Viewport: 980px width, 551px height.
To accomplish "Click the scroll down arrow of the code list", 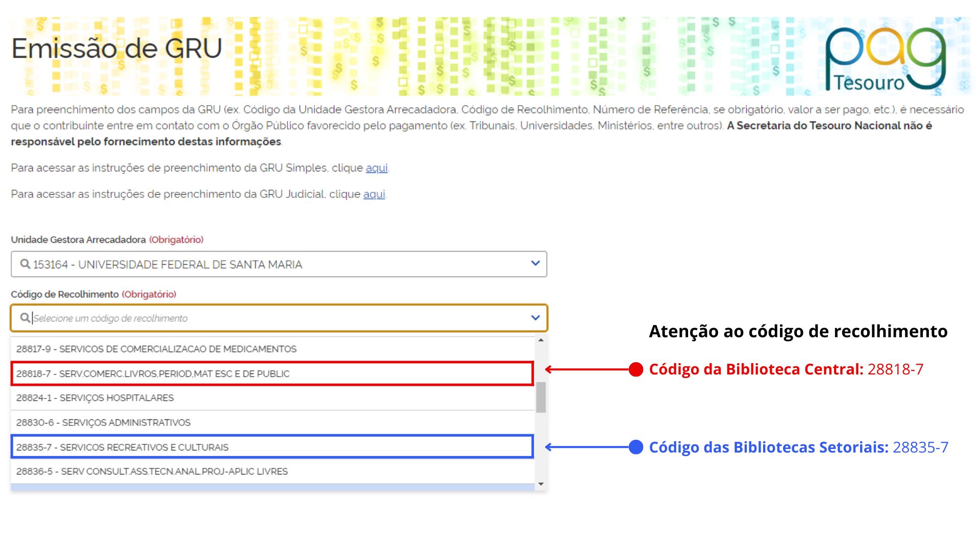I will tap(541, 484).
